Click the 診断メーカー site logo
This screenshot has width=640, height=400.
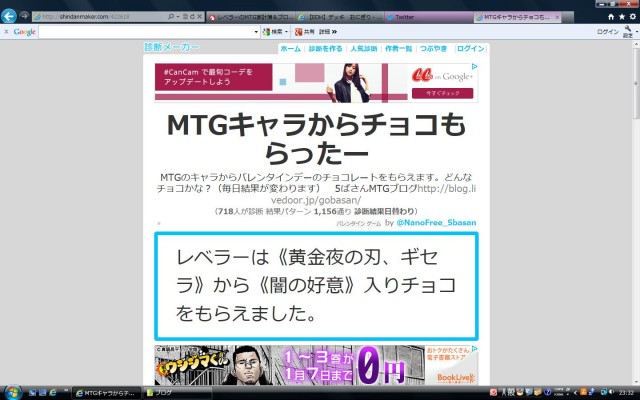click(x=171, y=47)
